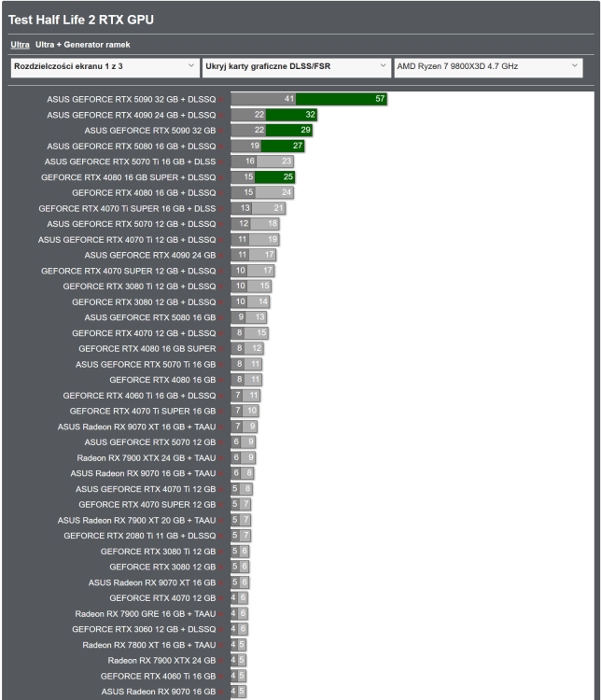Image resolution: width=601 pixels, height=700 pixels.
Task: Remove GEFORCE RTX 4080 16 GB SUPER + DLSSQ via red X
Action: (221, 178)
